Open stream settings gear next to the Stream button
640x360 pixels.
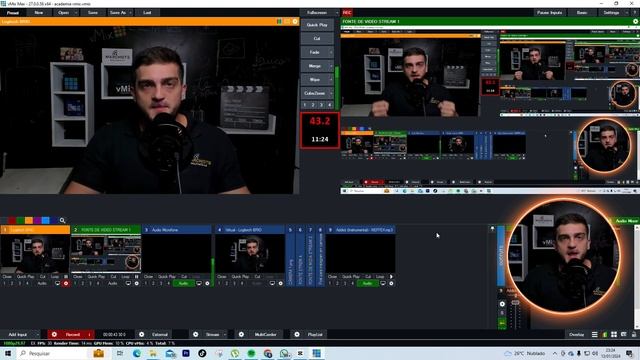point(196,334)
